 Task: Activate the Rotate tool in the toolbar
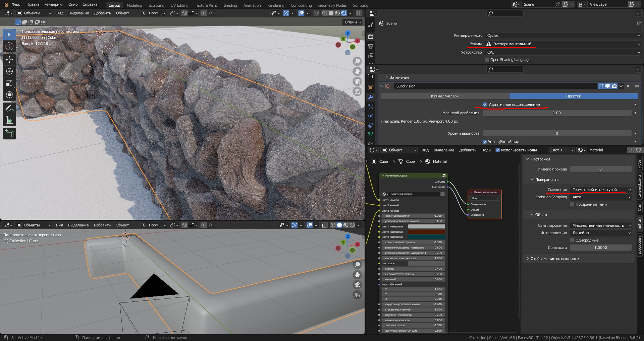pos(9,71)
